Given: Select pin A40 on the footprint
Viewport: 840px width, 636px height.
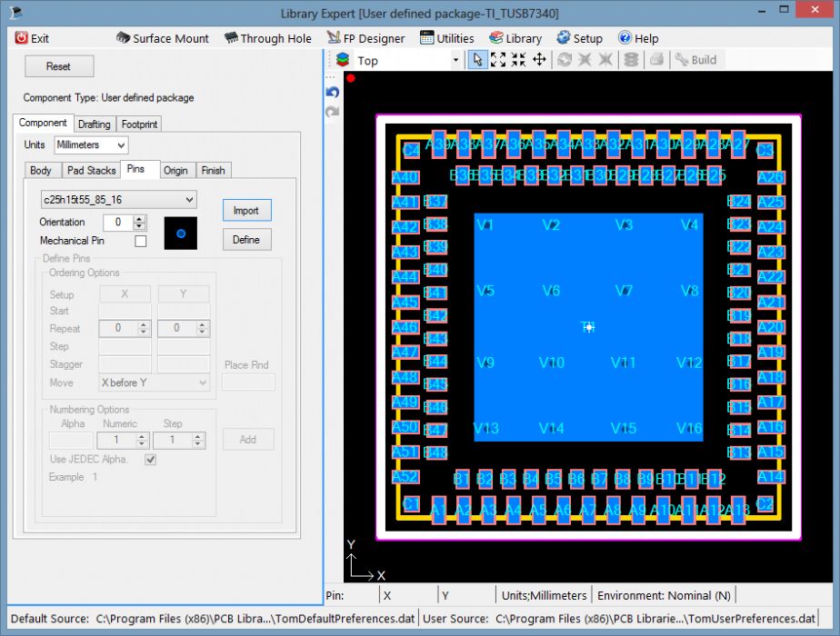Looking at the screenshot, I should coord(405,177).
